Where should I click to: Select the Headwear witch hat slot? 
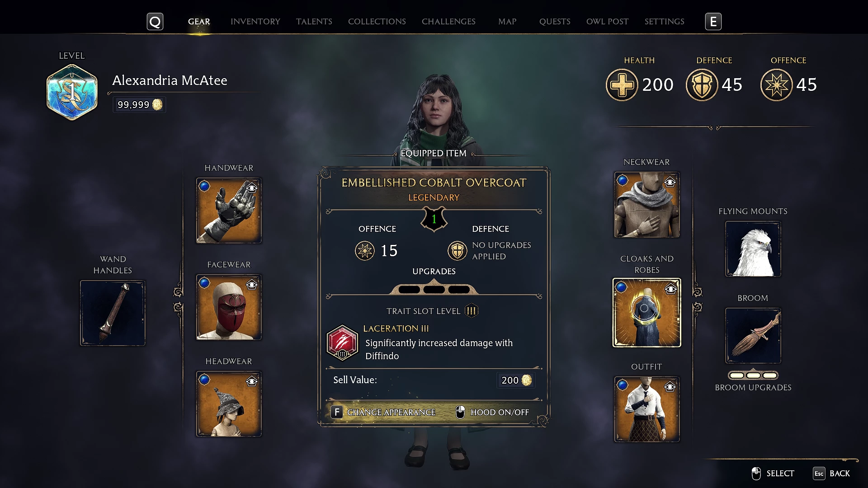point(229,404)
